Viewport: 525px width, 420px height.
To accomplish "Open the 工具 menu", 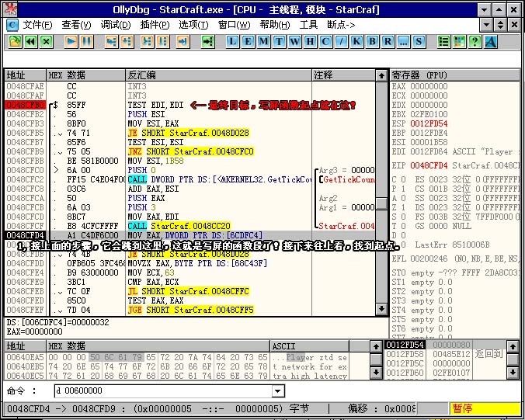I will 308,25.
